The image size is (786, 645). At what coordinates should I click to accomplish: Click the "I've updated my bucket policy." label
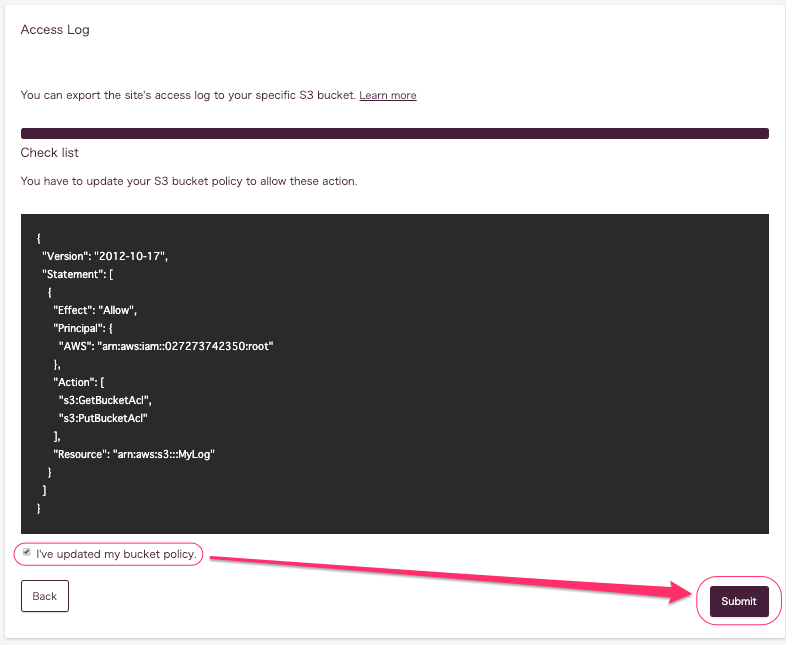tap(116, 554)
